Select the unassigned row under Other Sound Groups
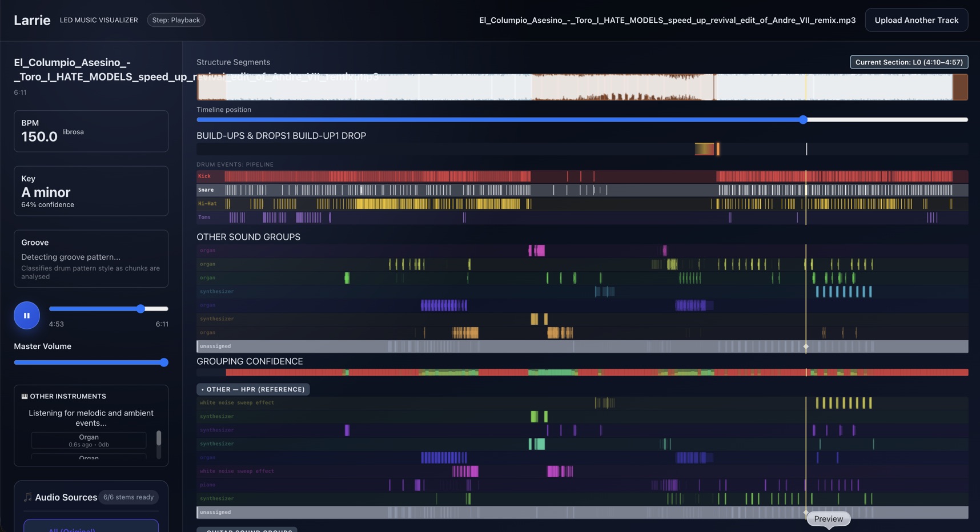 582,346
